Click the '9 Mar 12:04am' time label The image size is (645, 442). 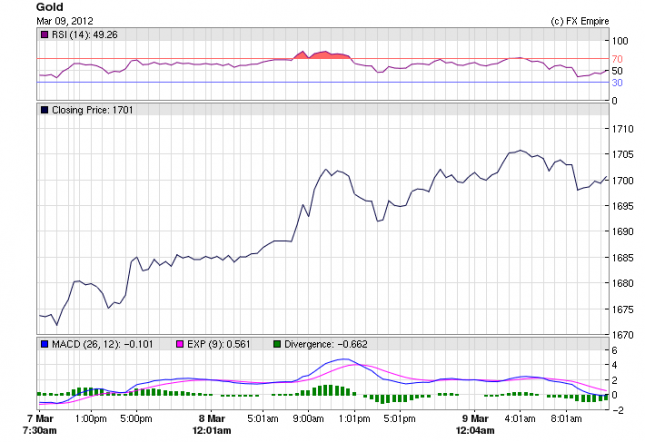click(475, 425)
